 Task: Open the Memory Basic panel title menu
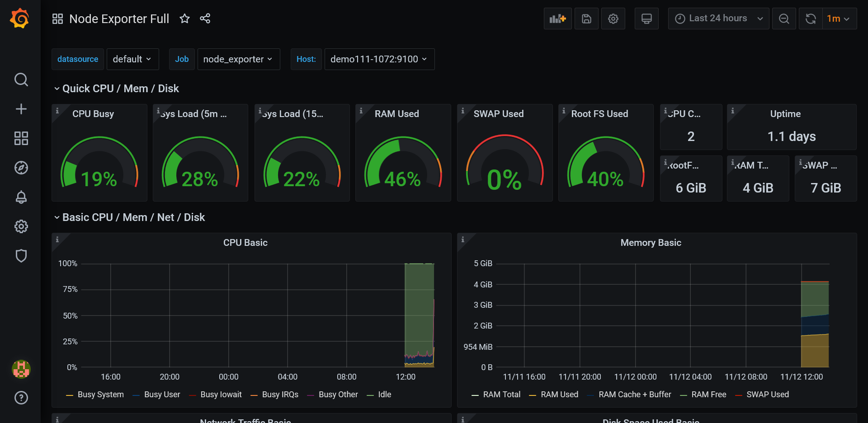[651, 243]
